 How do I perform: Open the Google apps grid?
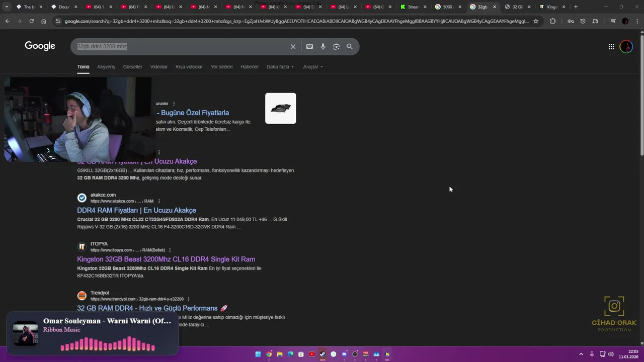pos(611,47)
